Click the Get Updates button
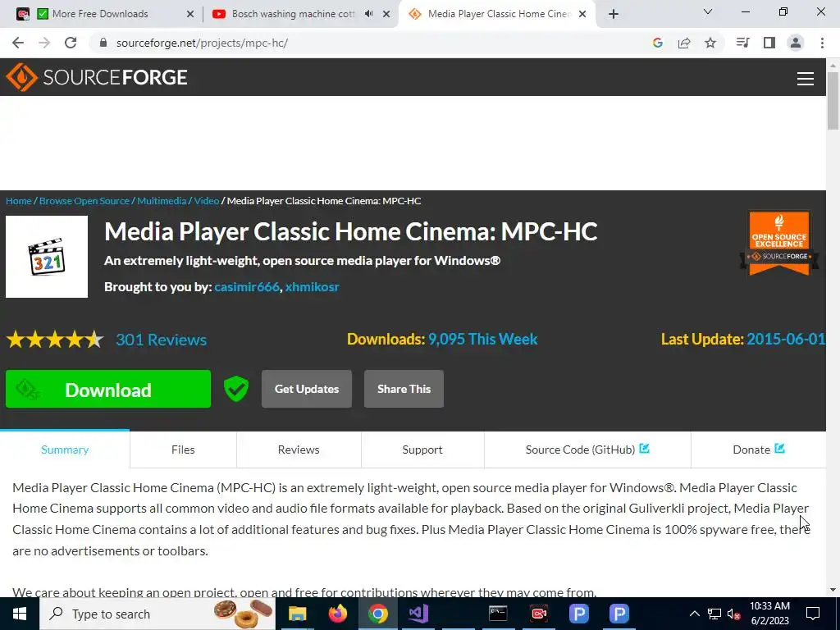The width and height of the screenshot is (840, 630). coord(307,389)
